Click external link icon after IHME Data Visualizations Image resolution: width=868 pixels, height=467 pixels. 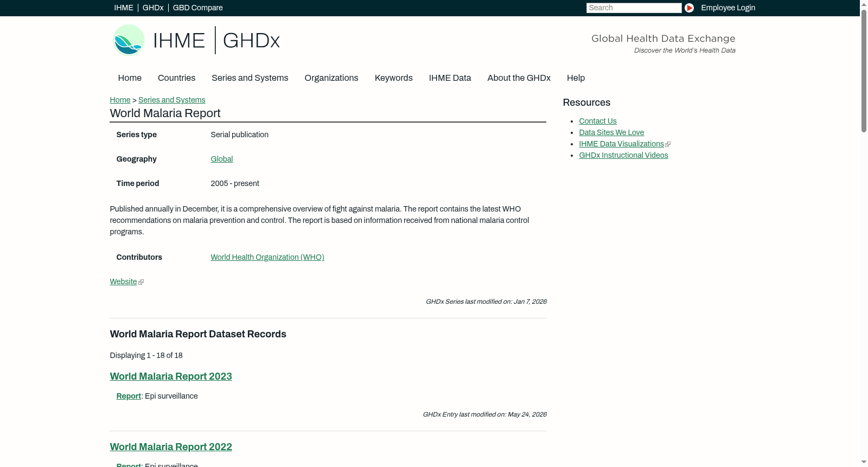point(668,144)
